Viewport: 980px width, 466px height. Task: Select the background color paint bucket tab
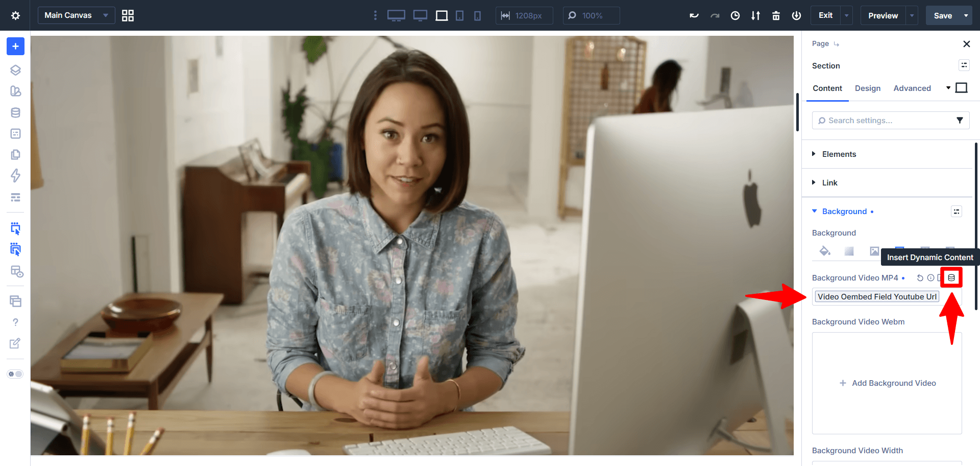coord(824,251)
